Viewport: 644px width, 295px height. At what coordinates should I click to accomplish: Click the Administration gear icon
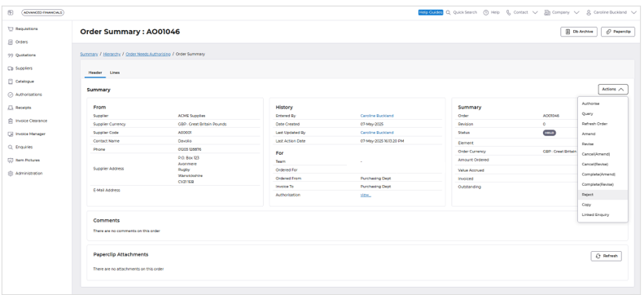pos(11,174)
